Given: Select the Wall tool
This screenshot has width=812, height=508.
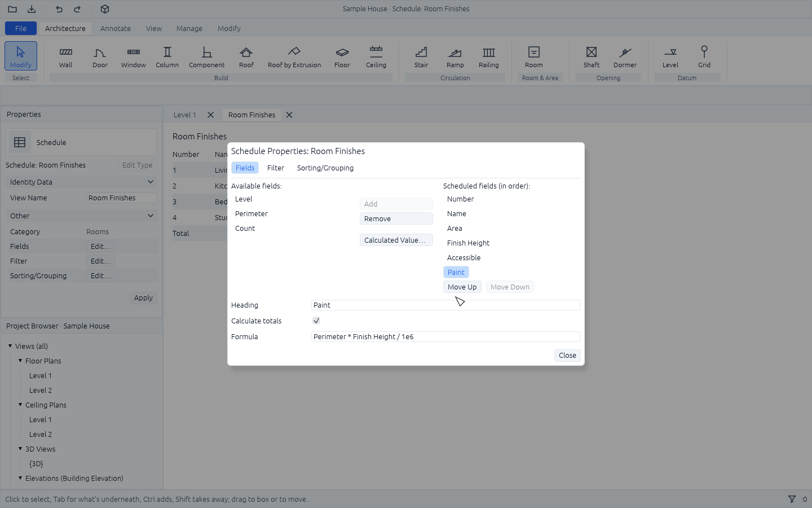Looking at the screenshot, I should (x=66, y=56).
